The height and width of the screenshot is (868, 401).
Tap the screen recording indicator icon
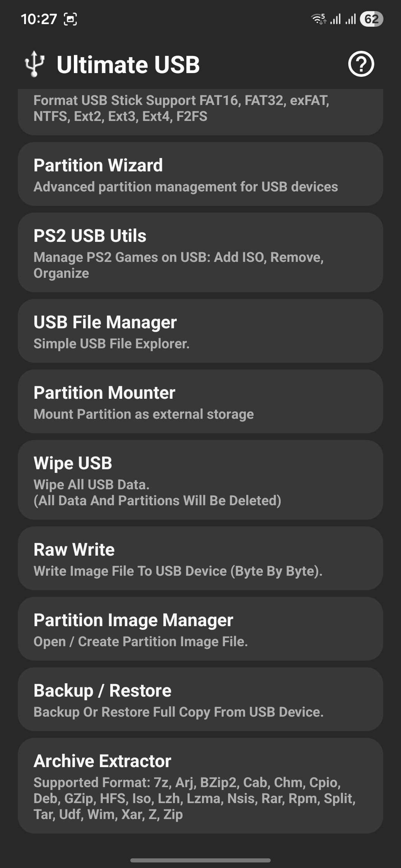(x=71, y=19)
